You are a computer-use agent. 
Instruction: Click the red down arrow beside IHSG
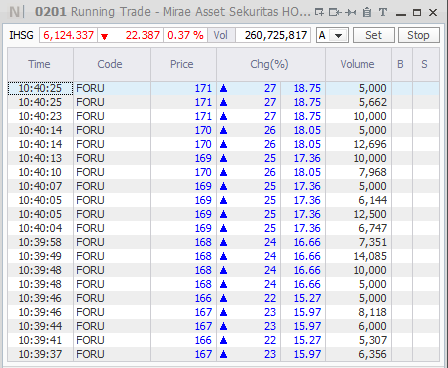[105, 36]
